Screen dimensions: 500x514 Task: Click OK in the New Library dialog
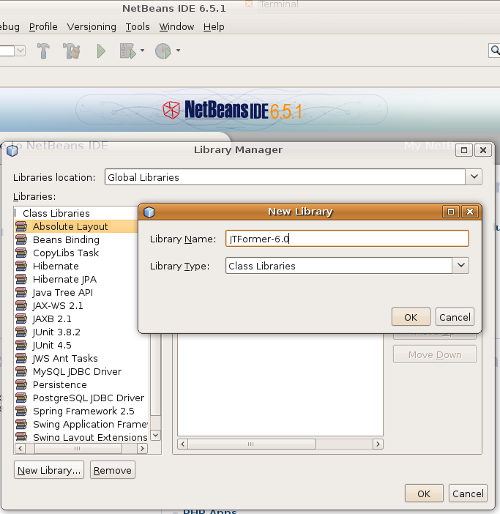[411, 317]
